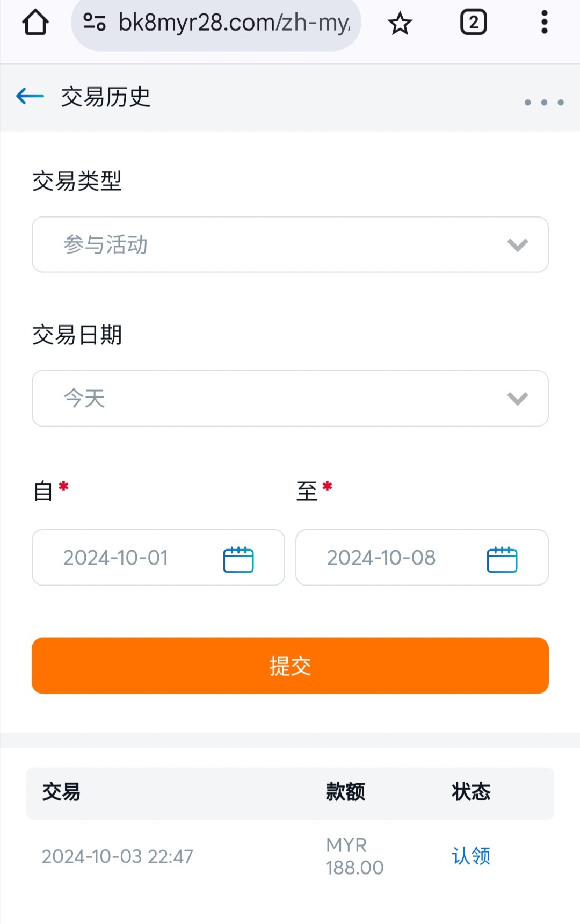Open site info icon in address bar

[95, 23]
